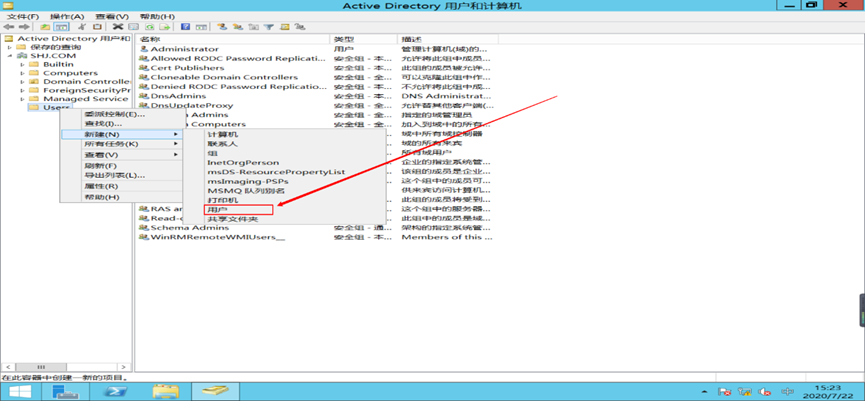Sort by 描述 column header
The height and width of the screenshot is (401, 865).
[448, 39]
